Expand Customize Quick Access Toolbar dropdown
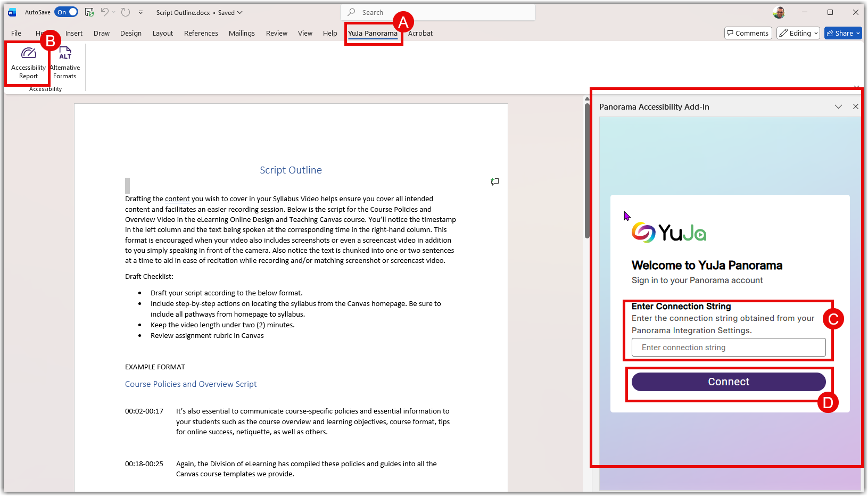This screenshot has width=868, height=496. click(x=140, y=12)
